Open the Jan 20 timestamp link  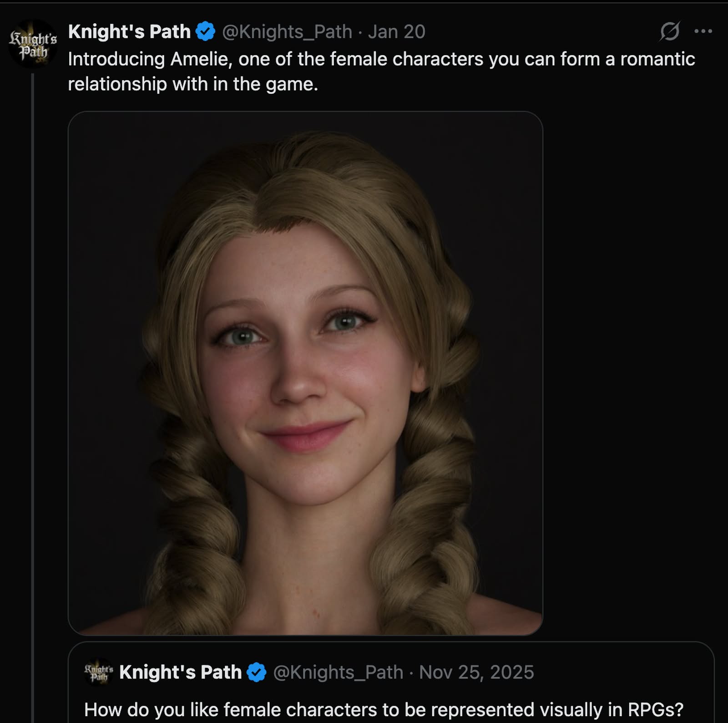396,32
